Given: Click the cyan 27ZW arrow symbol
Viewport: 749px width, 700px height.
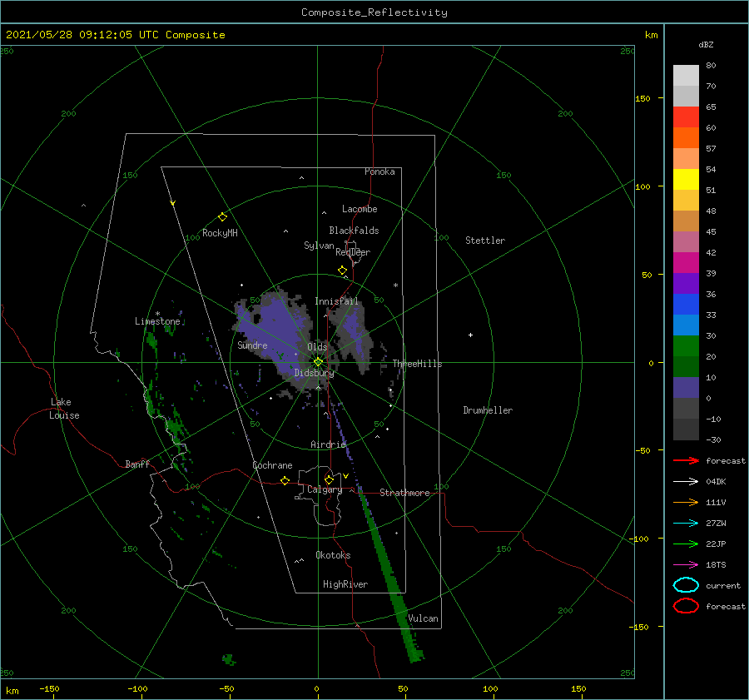Looking at the screenshot, I should pyautogui.click(x=686, y=524).
